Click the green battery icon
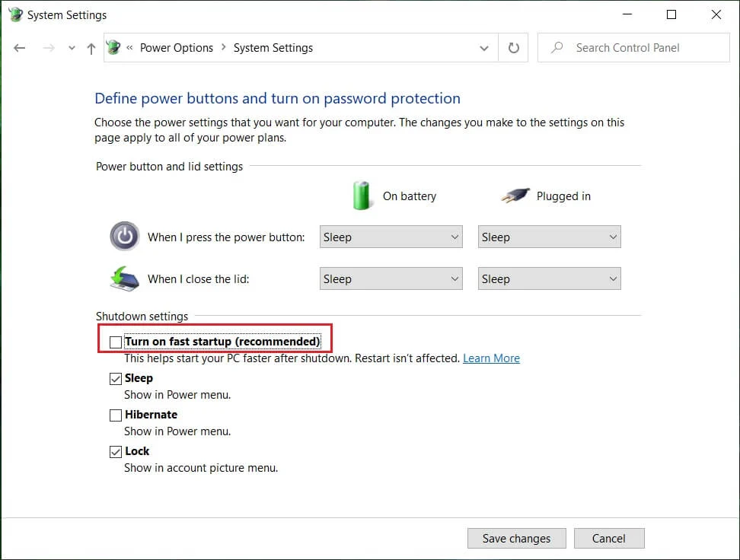The image size is (740, 560). [362, 196]
